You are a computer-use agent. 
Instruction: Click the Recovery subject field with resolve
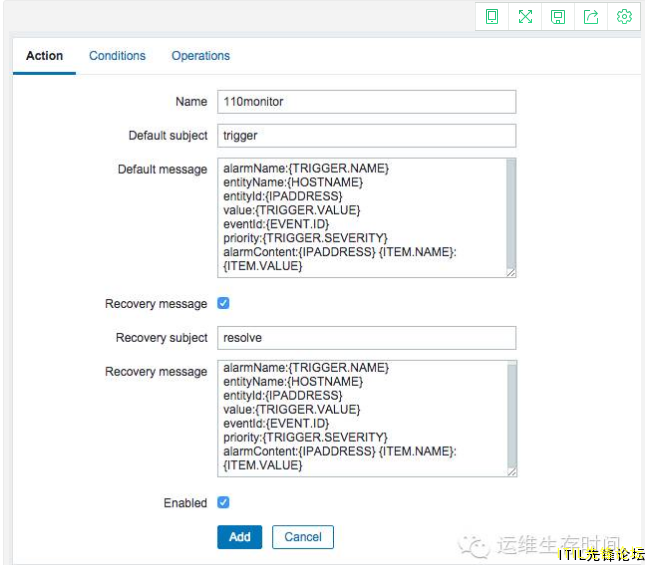coord(367,338)
